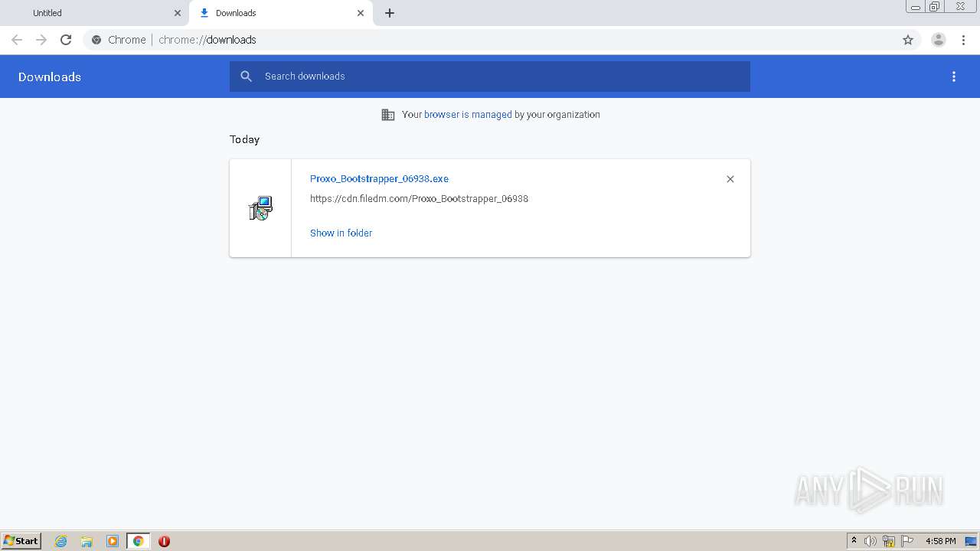Open a new tab with plus button
Viewport: 980px width, 551px height.
[x=390, y=13]
